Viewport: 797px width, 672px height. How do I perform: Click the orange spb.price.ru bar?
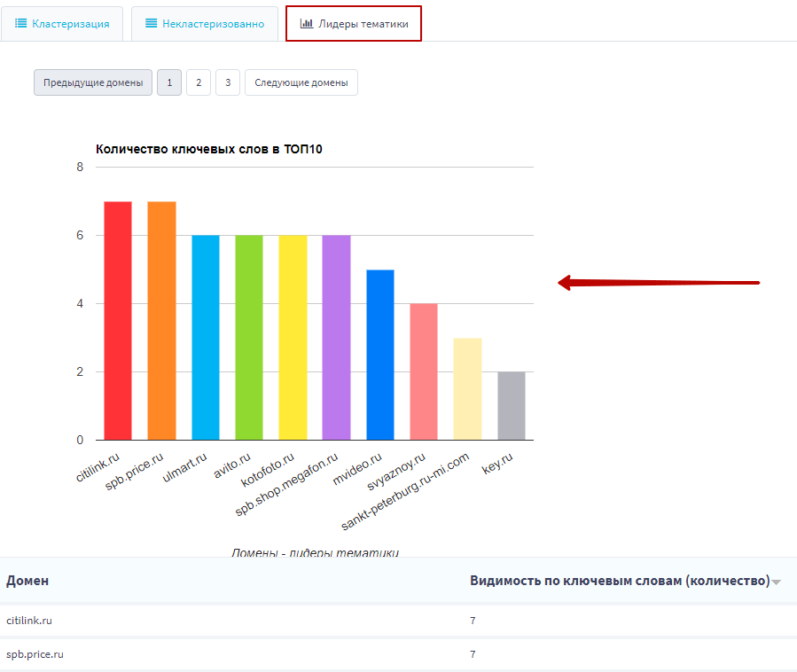(x=161, y=321)
